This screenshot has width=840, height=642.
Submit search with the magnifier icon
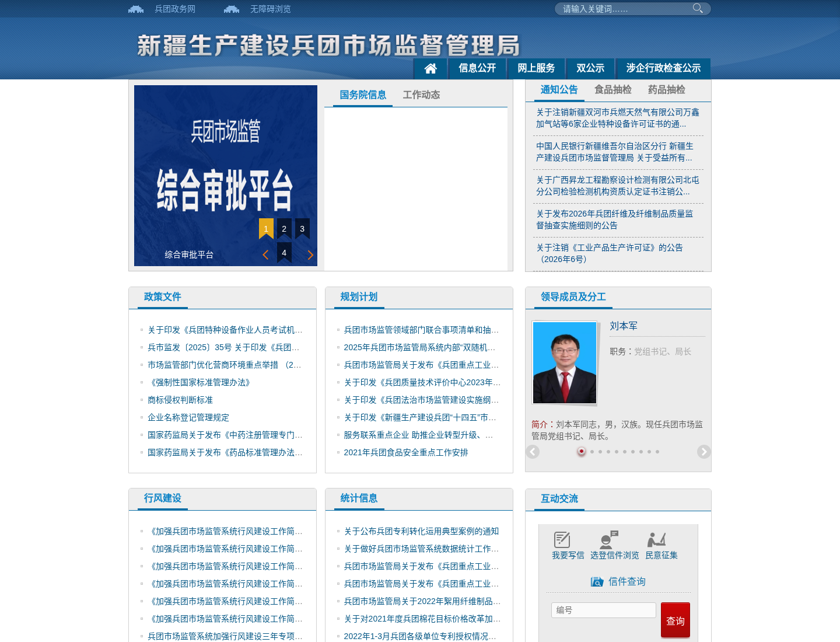pyautogui.click(x=698, y=8)
